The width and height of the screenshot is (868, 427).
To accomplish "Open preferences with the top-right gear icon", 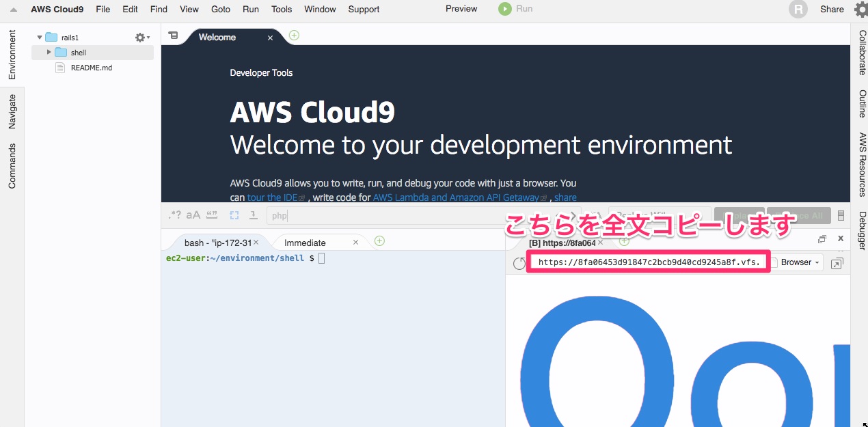I will 860,10.
